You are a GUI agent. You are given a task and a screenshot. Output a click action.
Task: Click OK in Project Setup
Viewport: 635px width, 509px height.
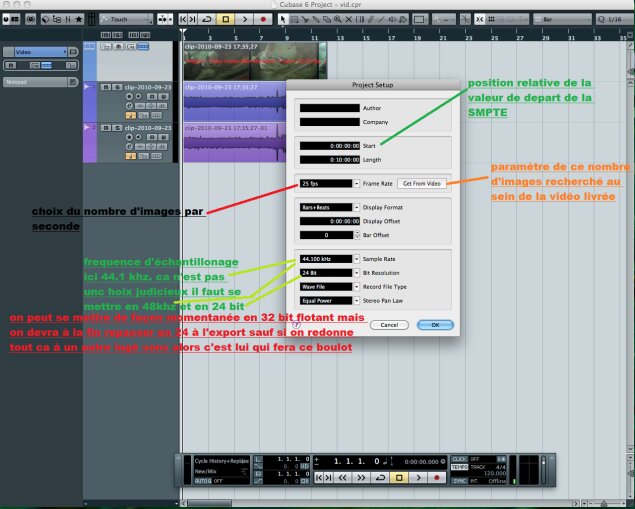point(435,325)
